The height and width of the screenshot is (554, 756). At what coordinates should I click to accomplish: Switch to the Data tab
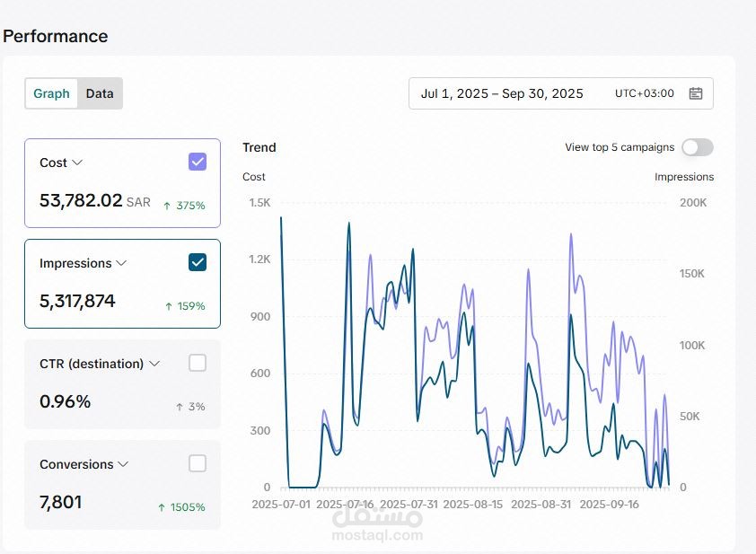pos(100,93)
